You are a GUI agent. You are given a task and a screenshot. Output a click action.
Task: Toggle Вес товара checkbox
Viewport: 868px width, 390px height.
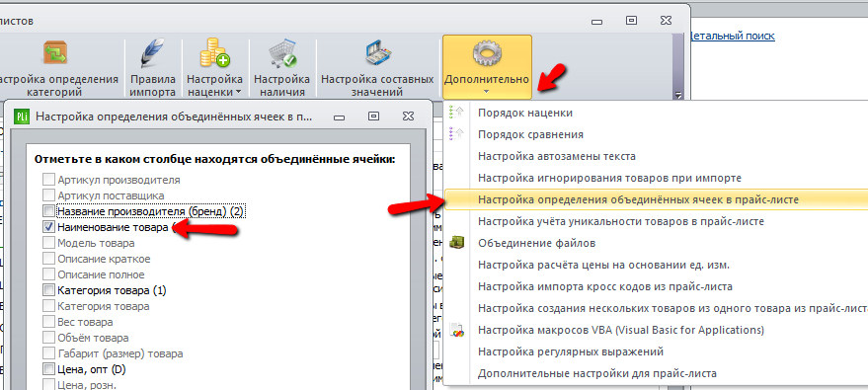coord(49,322)
